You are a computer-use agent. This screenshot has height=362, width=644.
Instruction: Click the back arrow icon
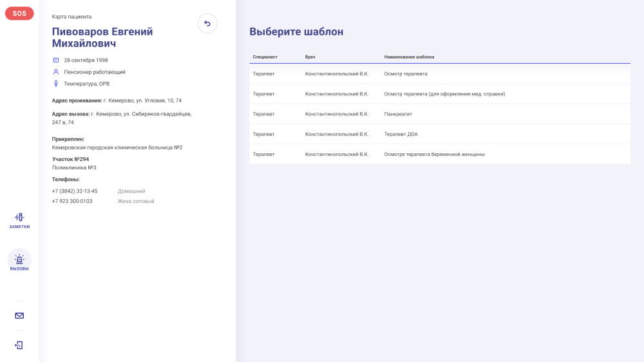(207, 24)
